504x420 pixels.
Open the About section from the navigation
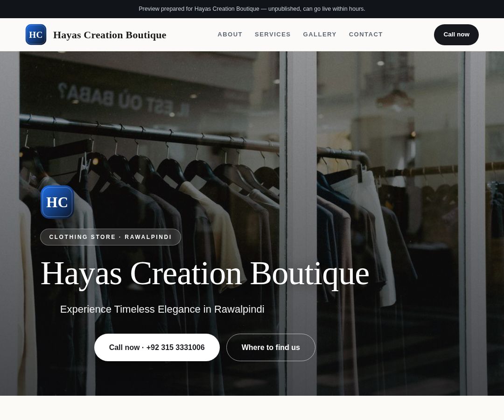click(230, 35)
